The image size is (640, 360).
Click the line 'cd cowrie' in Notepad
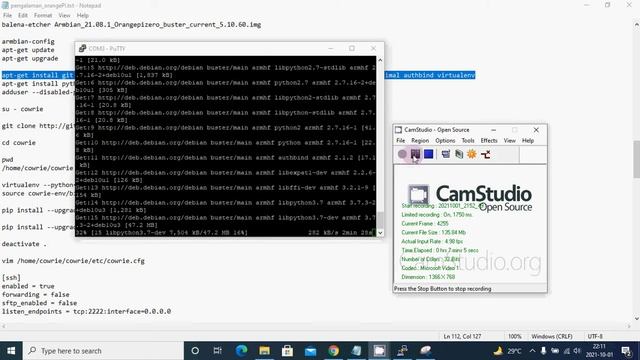[19, 143]
